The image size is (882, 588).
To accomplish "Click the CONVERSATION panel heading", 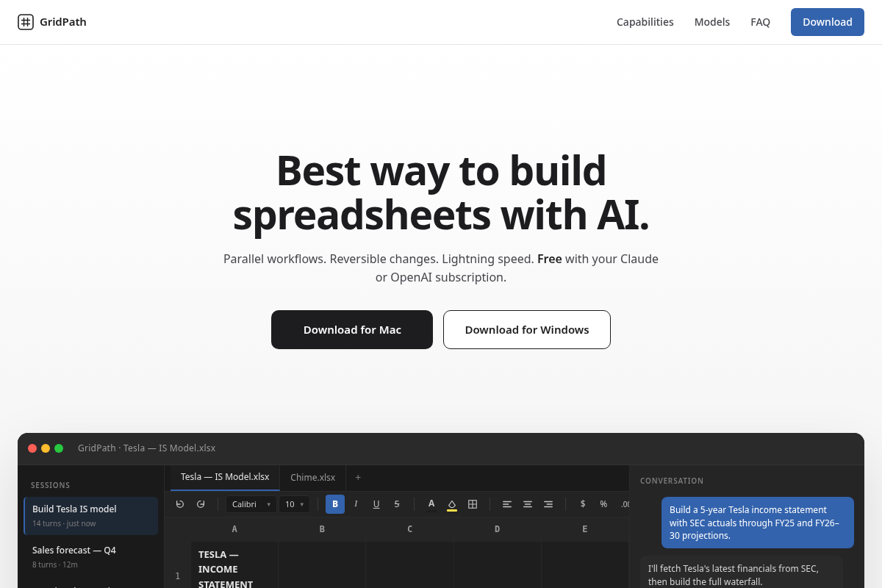I will pyautogui.click(x=672, y=481).
